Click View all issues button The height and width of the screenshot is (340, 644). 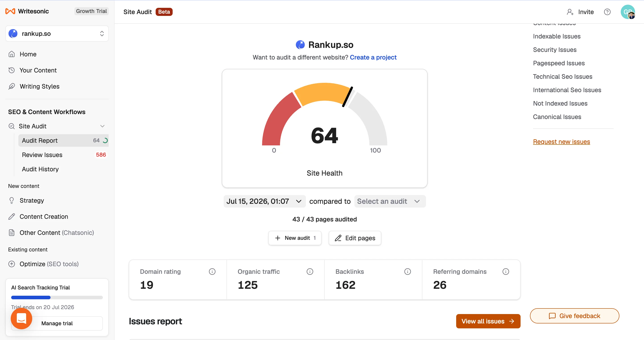(x=488, y=321)
